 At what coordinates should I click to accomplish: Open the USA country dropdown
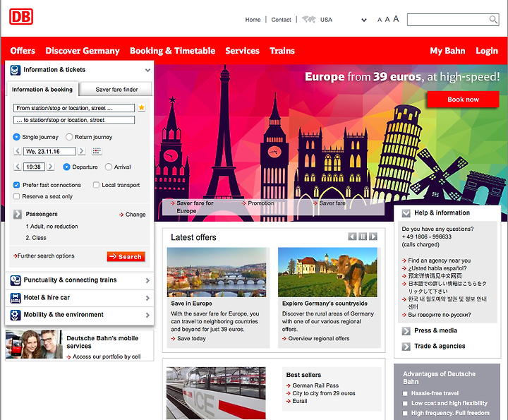364,20
